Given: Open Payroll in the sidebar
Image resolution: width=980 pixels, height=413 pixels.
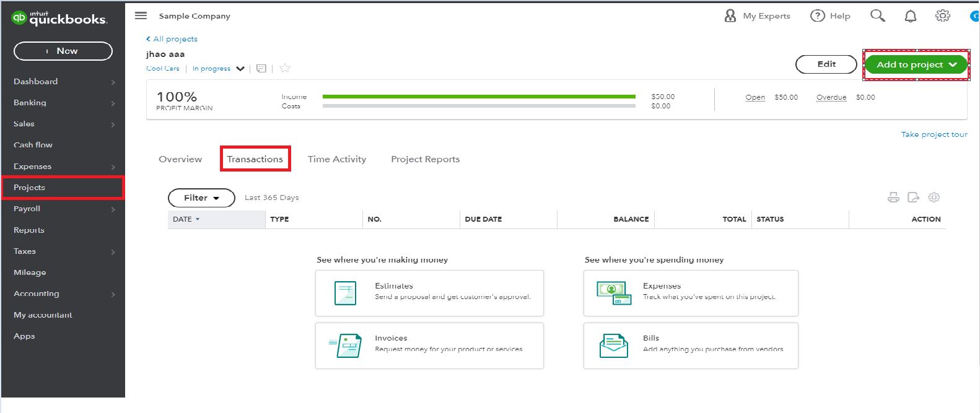Looking at the screenshot, I should [x=27, y=209].
